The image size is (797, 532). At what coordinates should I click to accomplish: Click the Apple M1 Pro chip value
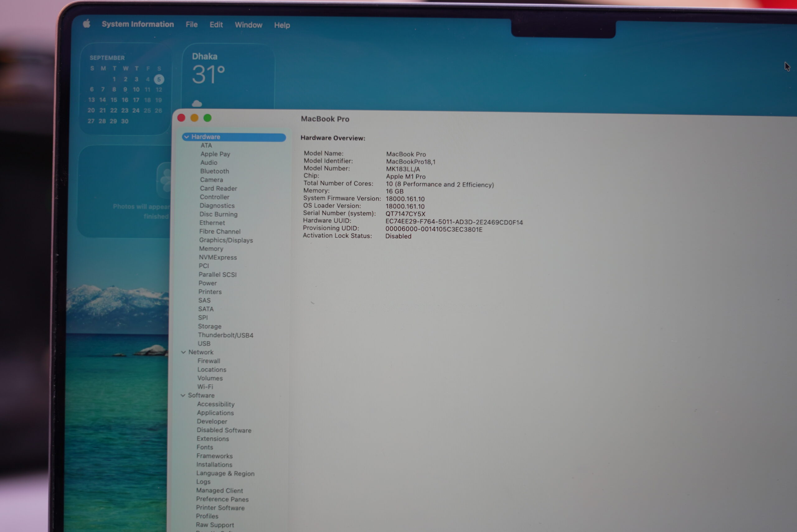[x=406, y=176]
